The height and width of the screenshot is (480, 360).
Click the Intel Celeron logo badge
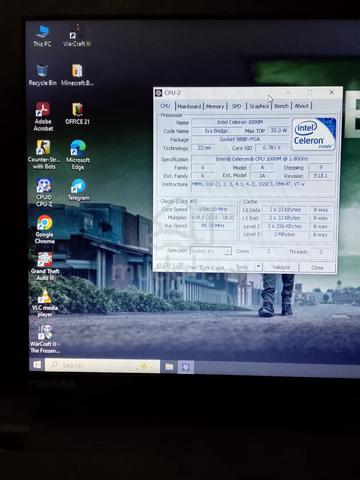click(x=313, y=134)
